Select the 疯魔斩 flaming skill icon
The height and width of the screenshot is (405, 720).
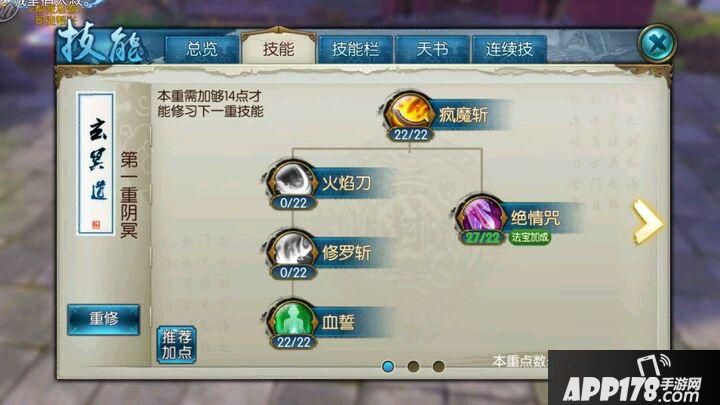coord(409,112)
